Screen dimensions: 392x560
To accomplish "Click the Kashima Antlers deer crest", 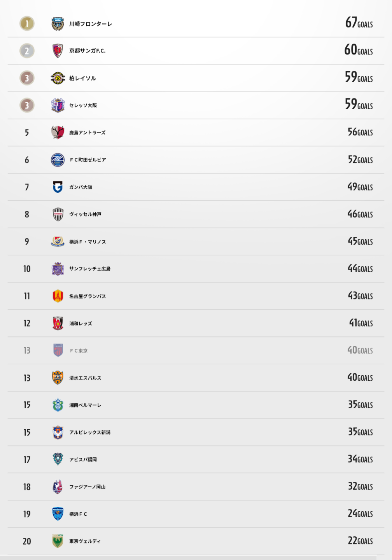I will [58, 133].
